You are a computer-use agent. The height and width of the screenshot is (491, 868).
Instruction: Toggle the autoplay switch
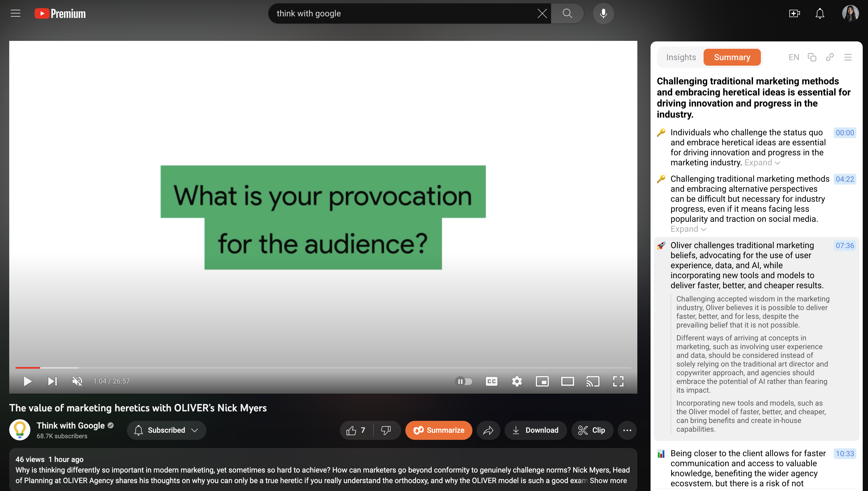coord(464,381)
